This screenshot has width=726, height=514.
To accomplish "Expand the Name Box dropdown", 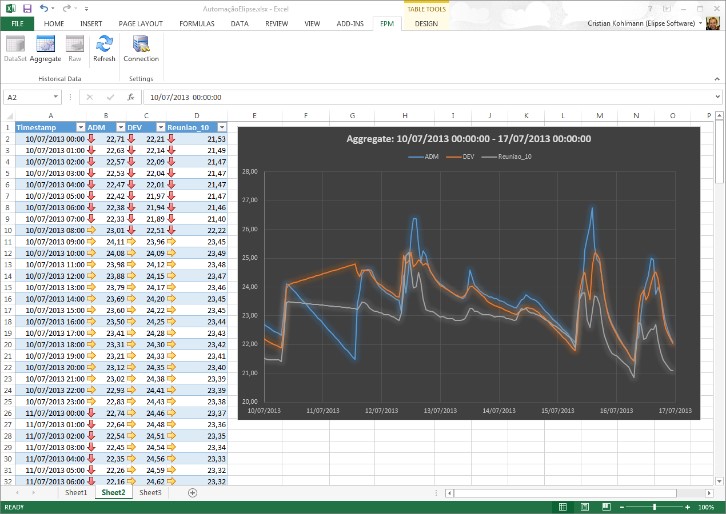I will click(x=56, y=97).
